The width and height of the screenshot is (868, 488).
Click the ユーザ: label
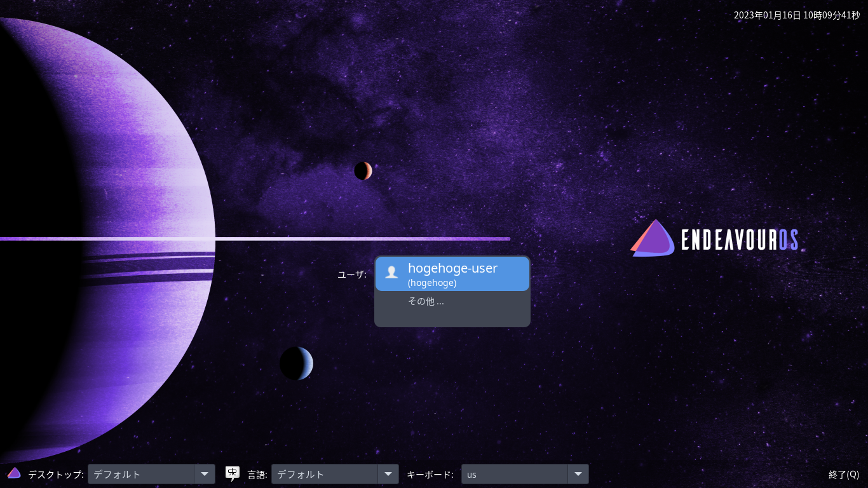[352, 274]
